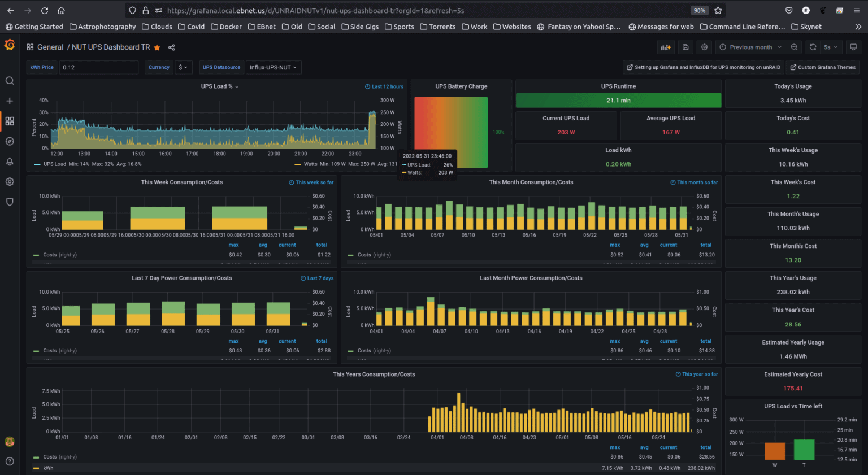Change the 5s refresh interval
Image resolution: width=868 pixels, height=475 pixels.
coord(828,47)
